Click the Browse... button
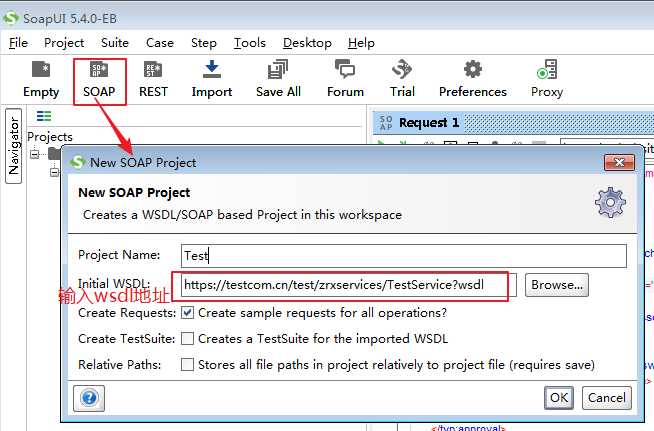Screen dimensions: 654x431 pyautogui.click(x=557, y=285)
